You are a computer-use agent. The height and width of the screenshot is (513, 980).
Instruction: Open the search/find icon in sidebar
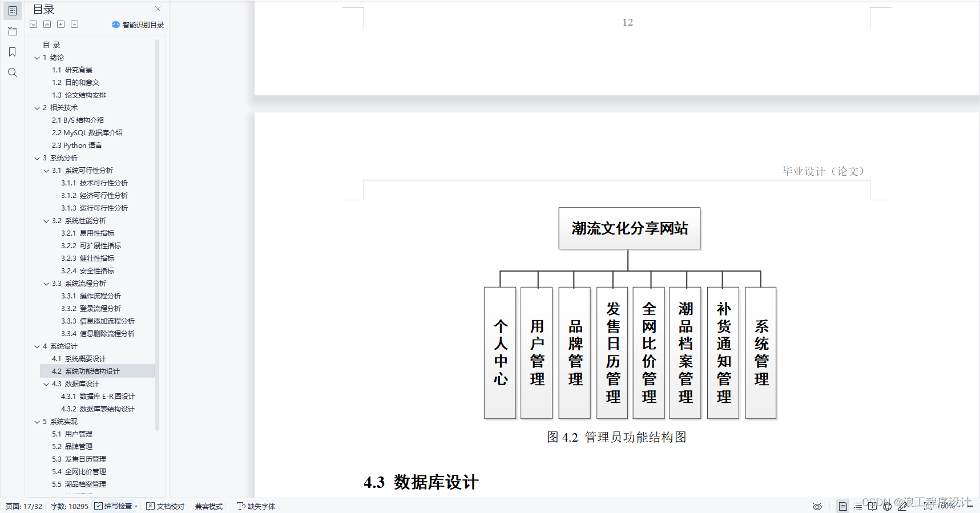point(13,72)
